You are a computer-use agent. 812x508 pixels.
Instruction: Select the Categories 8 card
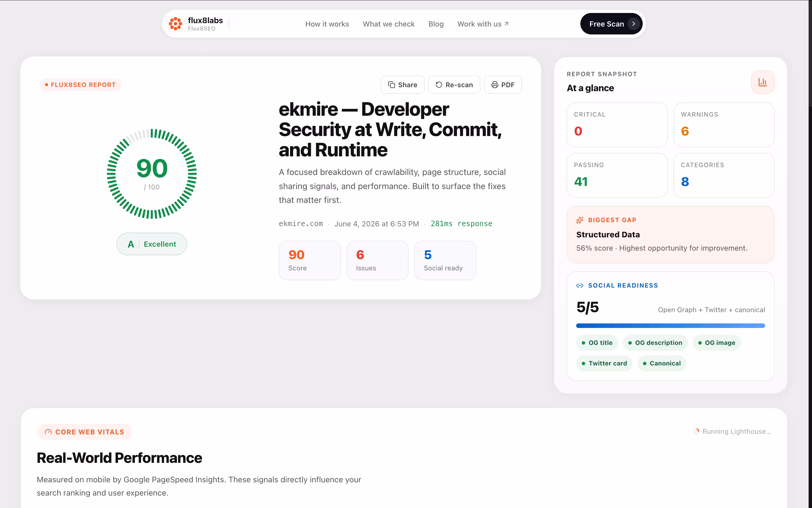[x=724, y=175]
